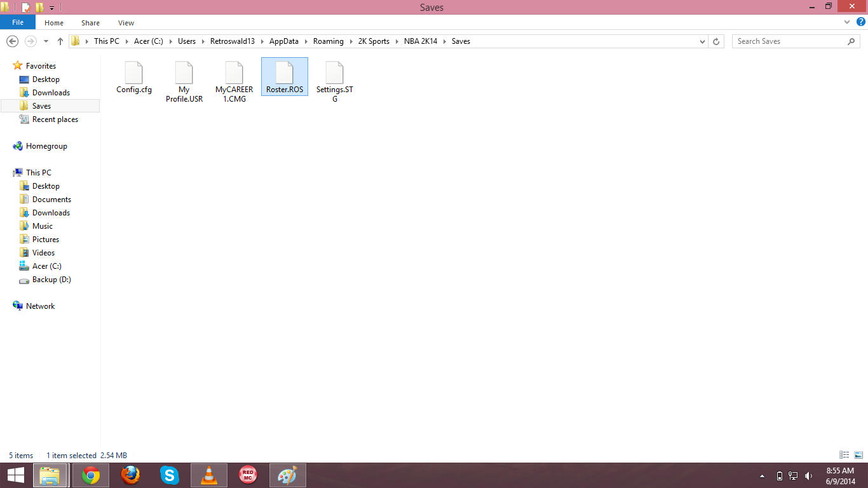Open the recent locations dropdown arrow
The width and height of the screenshot is (868, 488).
pyautogui.click(x=46, y=41)
